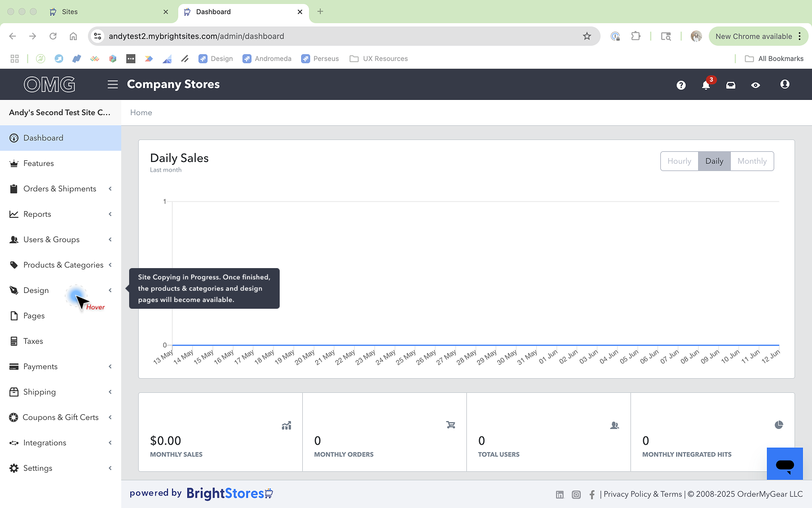The width and height of the screenshot is (812, 508).
Task: Click the $0.00 monthly sales value
Action: (x=166, y=441)
